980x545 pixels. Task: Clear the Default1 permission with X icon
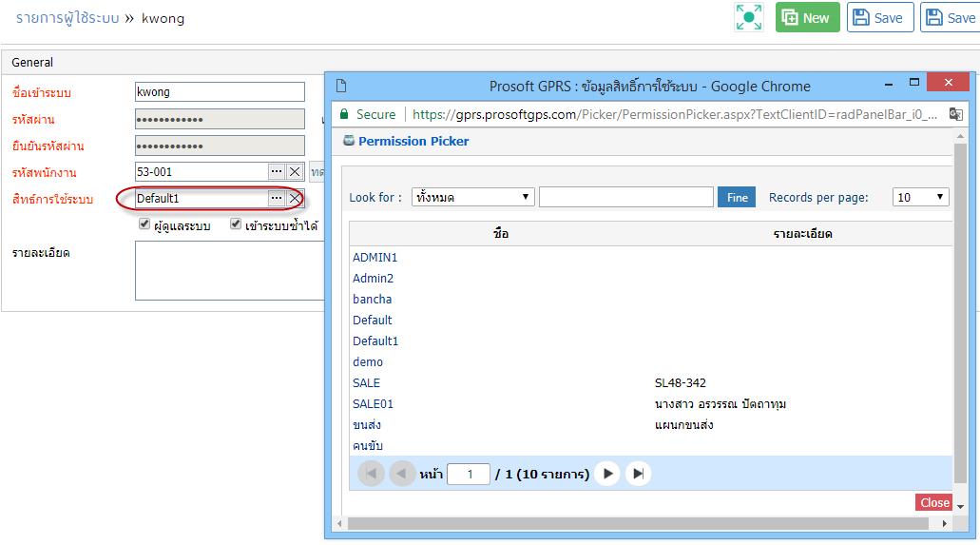295,199
